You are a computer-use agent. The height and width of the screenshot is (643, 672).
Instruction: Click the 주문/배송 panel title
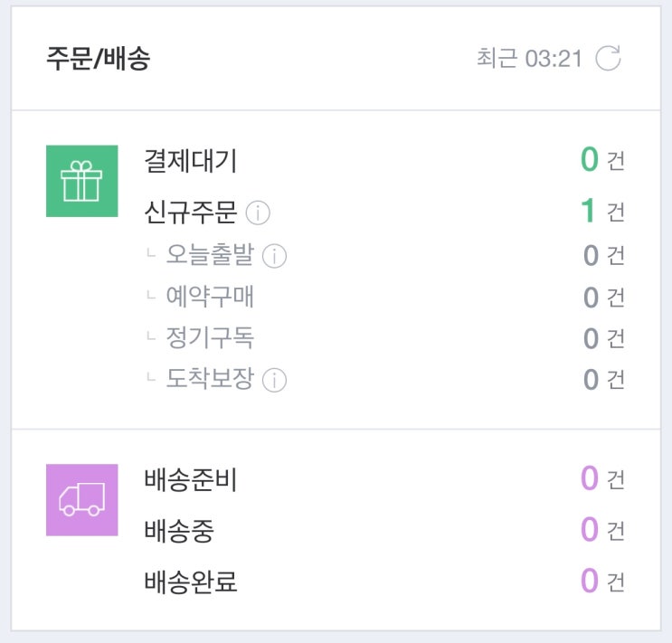coord(98,59)
